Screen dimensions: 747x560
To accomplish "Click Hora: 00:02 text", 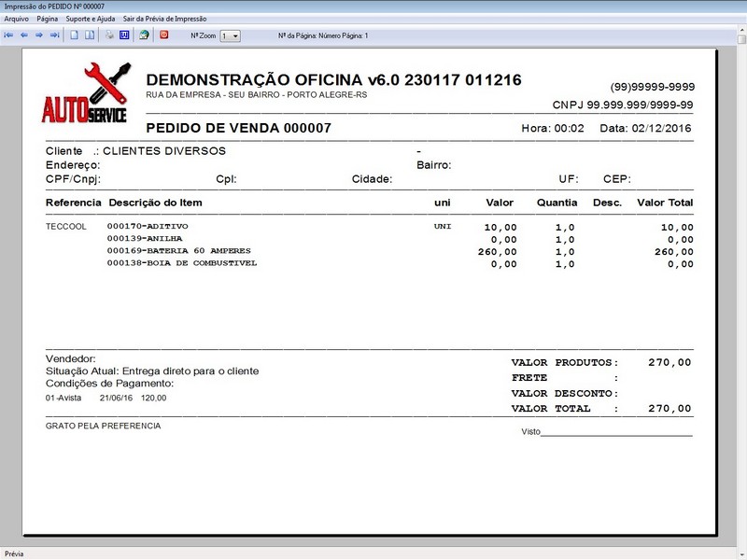I will point(553,128).
